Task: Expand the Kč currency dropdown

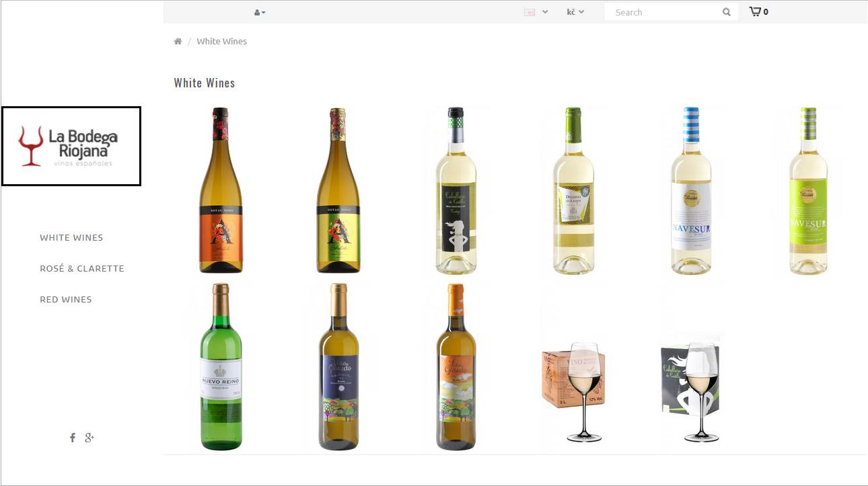Action: point(575,12)
